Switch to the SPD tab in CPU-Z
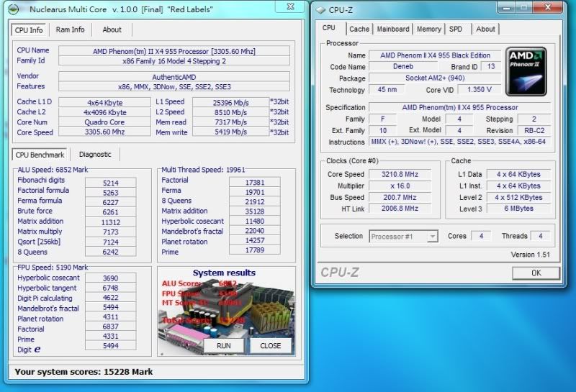Screen dimensions: 576x392 click(x=456, y=29)
